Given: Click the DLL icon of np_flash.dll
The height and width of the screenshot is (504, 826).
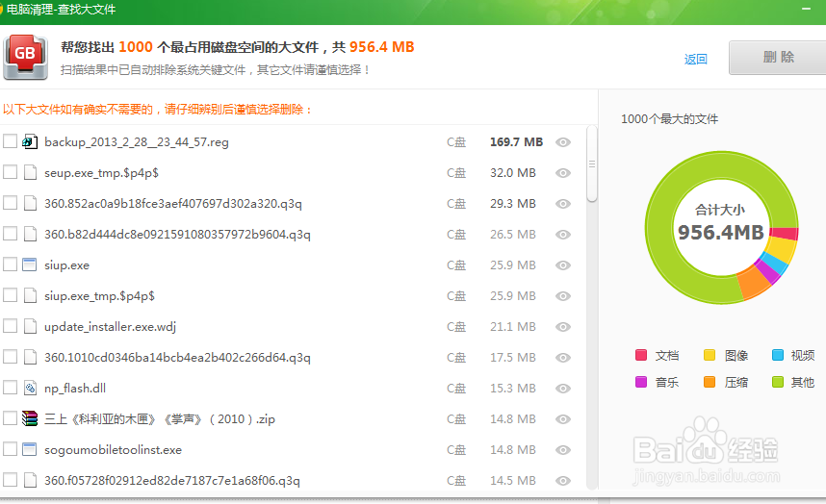Looking at the screenshot, I should [x=30, y=389].
